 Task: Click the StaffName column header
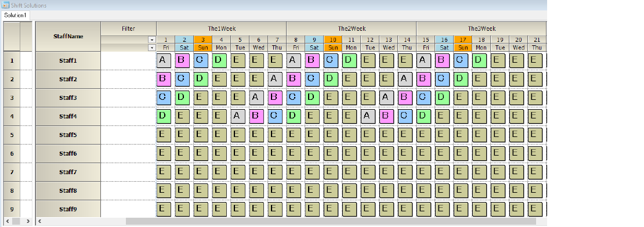(68, 36)
